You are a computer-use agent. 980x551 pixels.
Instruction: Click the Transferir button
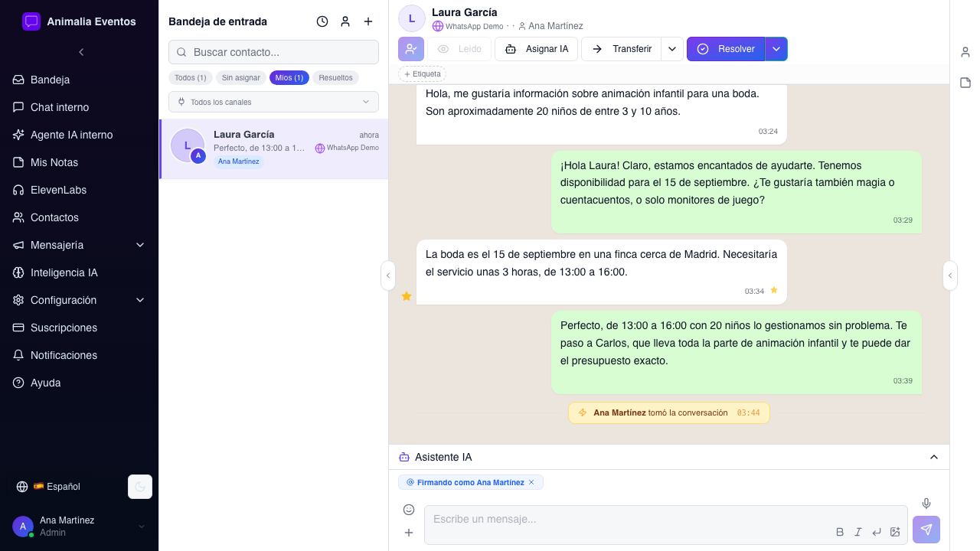tap(621, 49)
